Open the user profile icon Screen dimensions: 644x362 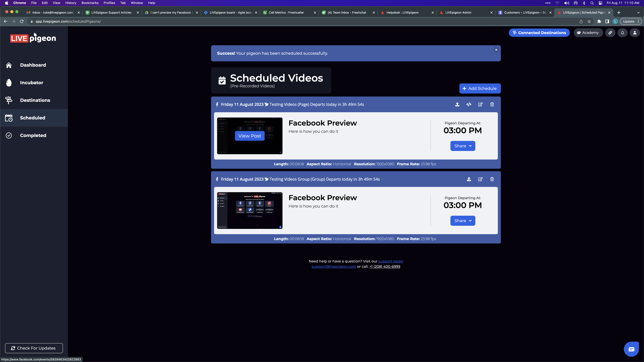(x=634, y=33)
